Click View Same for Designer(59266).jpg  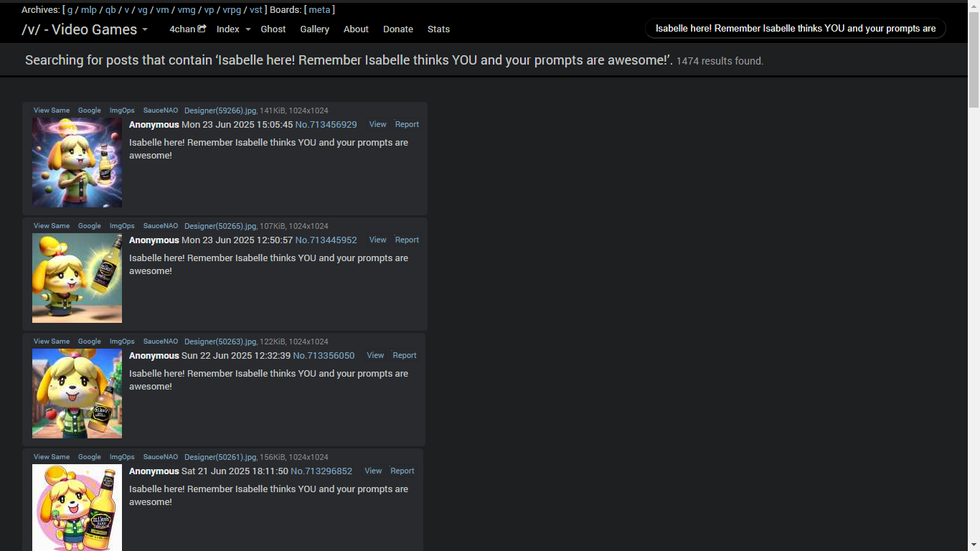click(x=52, y=110)
